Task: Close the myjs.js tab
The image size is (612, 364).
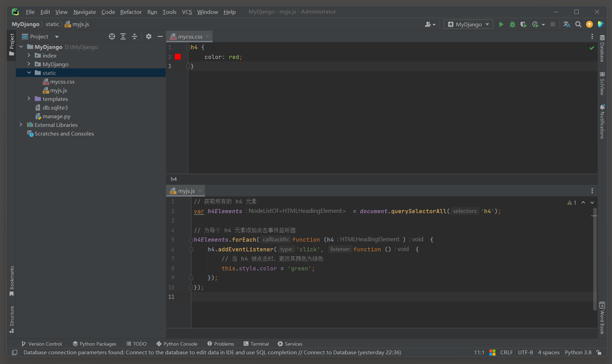Action: 200,191
